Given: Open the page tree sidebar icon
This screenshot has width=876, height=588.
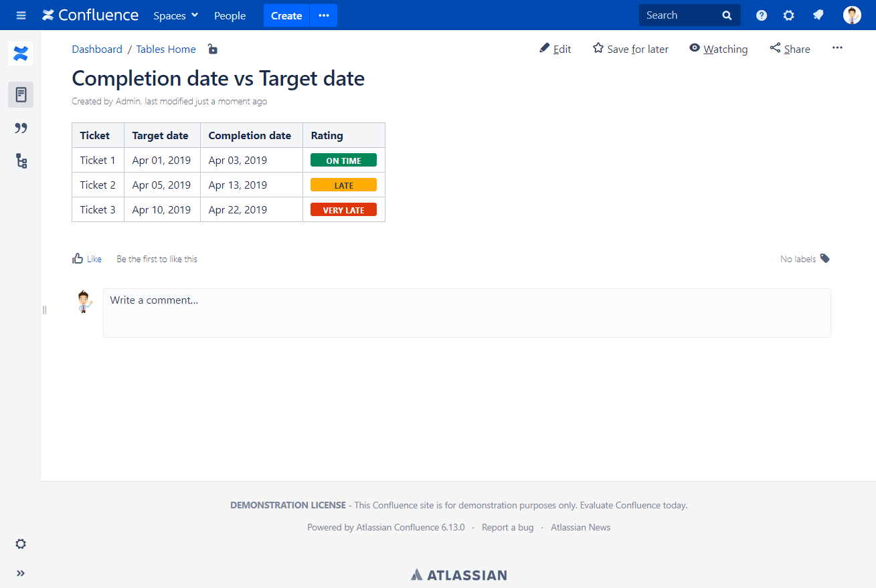Looking at the screenshot, I should 21,161.
